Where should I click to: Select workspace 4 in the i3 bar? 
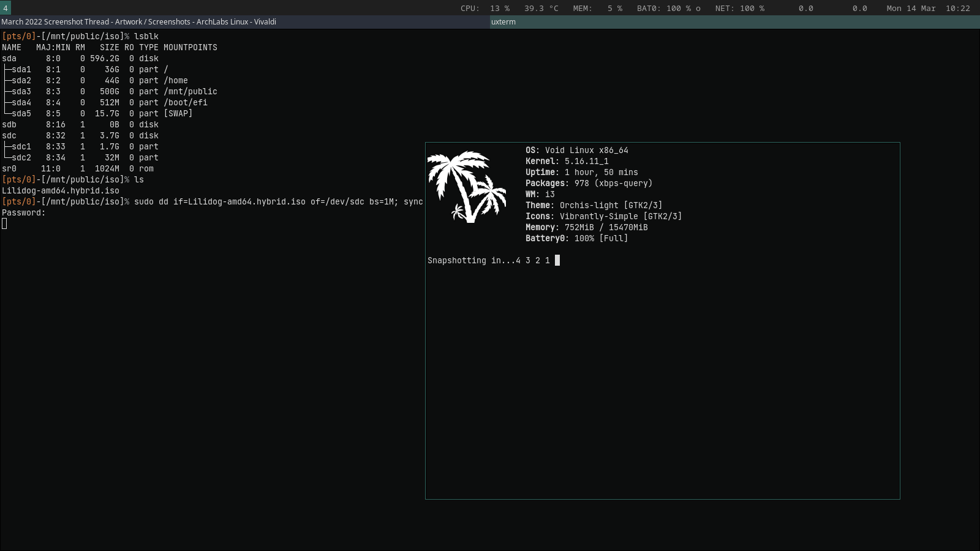pos(6,8)
